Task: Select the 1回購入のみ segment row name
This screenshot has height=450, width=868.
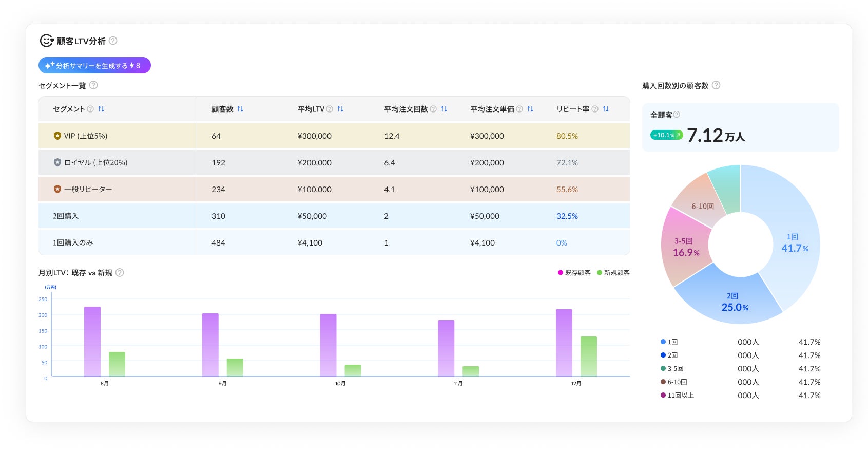Action: click(73, 242)
